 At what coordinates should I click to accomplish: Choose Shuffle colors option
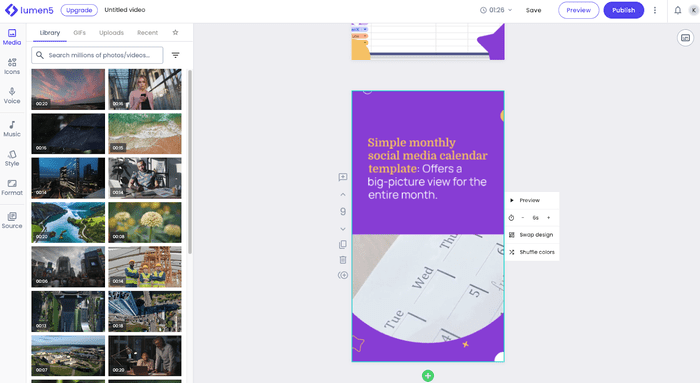532,252
